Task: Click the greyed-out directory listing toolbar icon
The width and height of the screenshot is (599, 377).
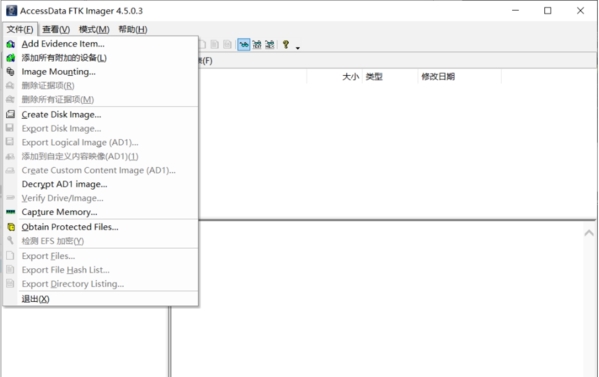Action: click(x=227, y=45)
